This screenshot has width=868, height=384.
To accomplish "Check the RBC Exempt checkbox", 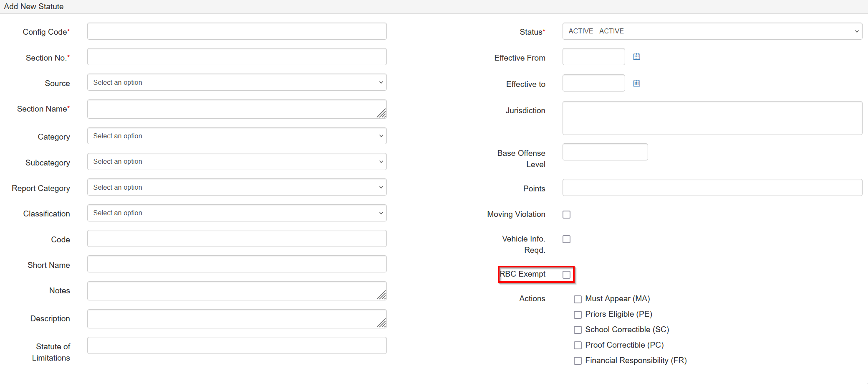I will tap(566, 275).
